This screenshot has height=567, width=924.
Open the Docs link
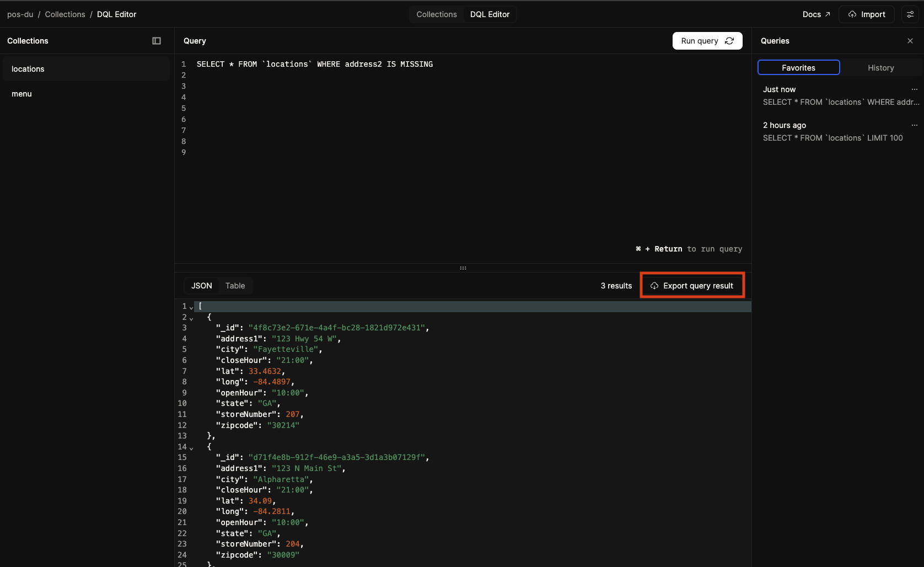[816, 14]
